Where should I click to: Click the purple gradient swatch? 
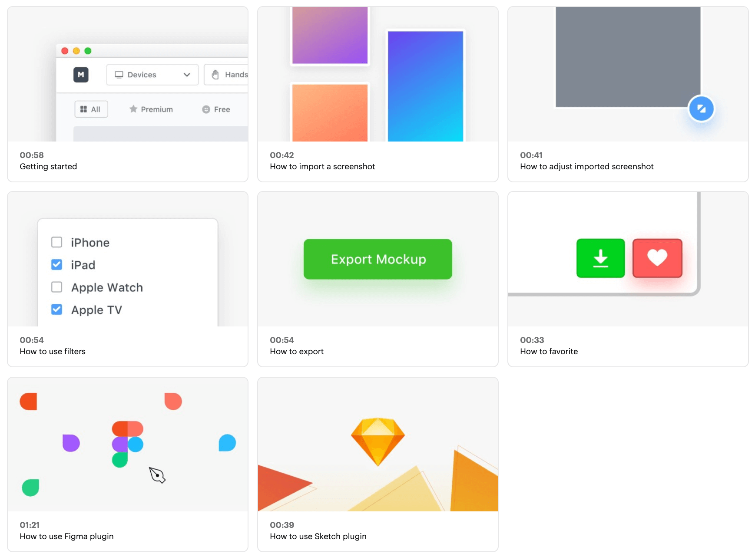329,36
